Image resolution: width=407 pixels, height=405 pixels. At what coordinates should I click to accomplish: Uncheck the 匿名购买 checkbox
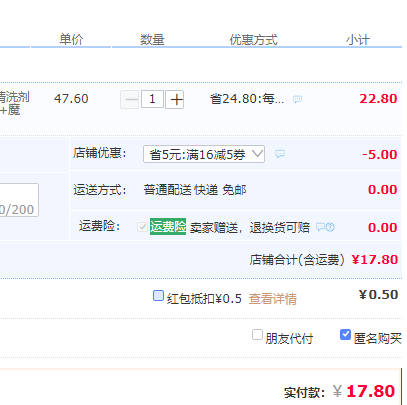(x=345, y=334)
